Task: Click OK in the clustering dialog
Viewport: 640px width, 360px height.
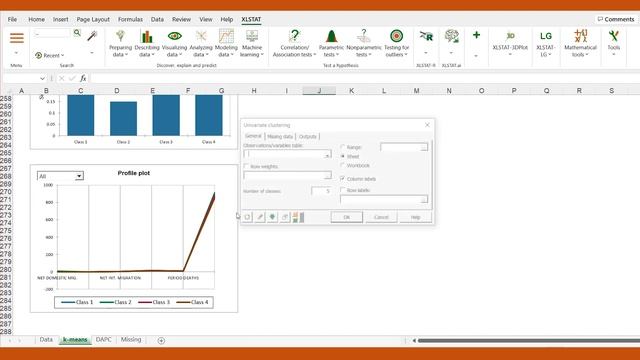Action: coord(347,217)
